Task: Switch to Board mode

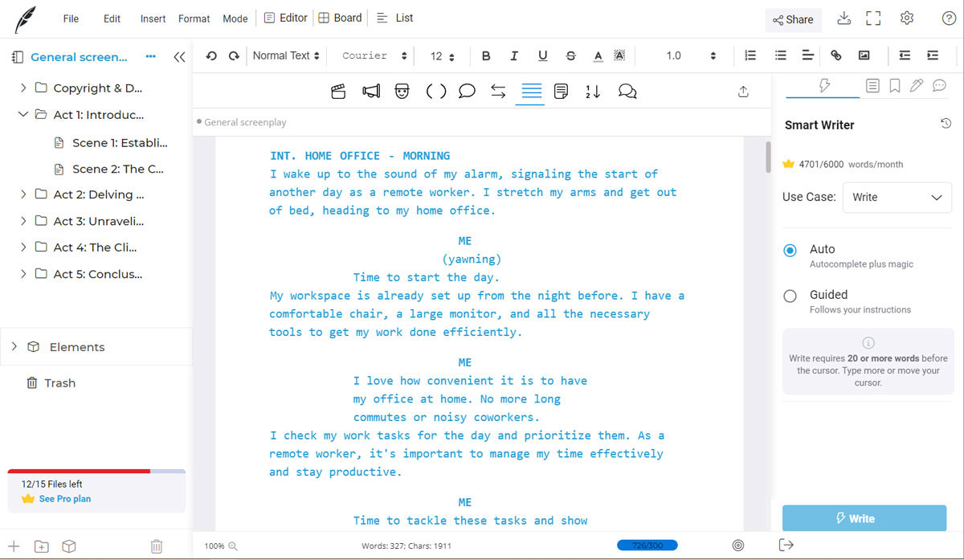Action: (340, 17)
